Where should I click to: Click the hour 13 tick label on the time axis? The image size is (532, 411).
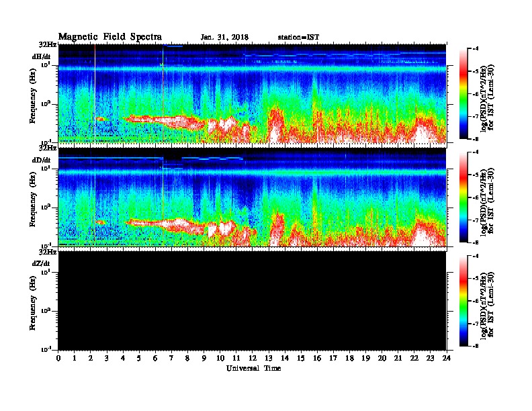(269, 358)
